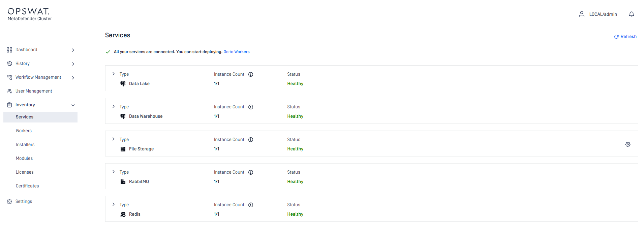Open the Licenses inventory page

(25, 172)
